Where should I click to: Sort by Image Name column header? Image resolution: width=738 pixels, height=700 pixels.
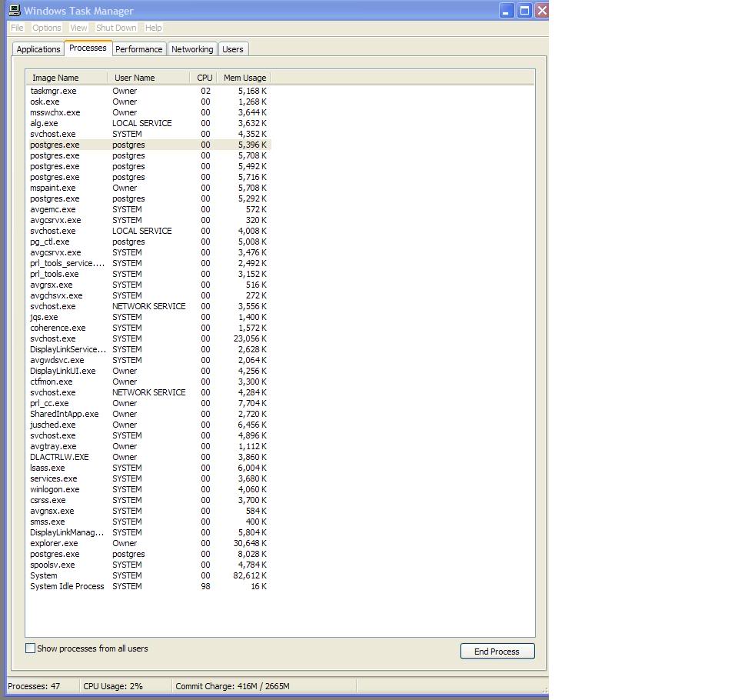(66, 78)
